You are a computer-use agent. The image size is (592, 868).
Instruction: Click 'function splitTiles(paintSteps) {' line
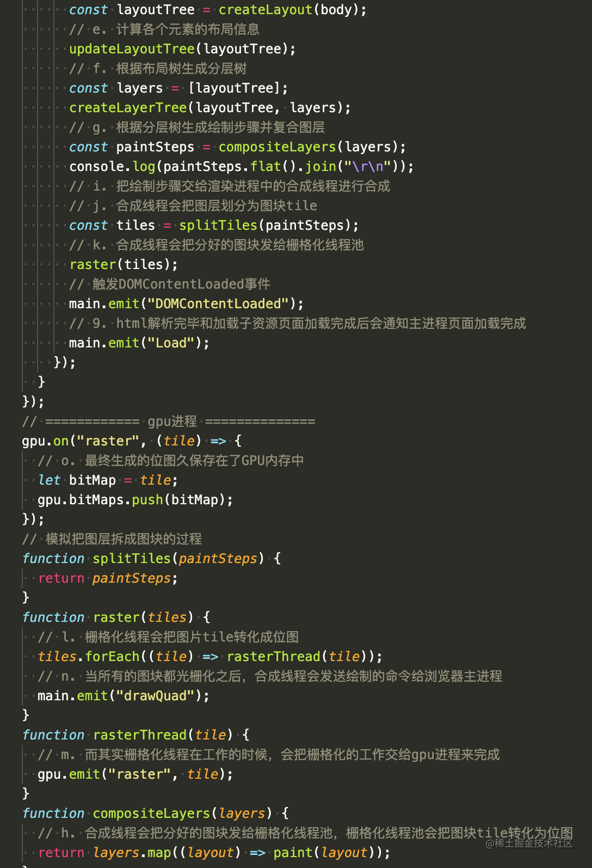(x=151, y=559)
